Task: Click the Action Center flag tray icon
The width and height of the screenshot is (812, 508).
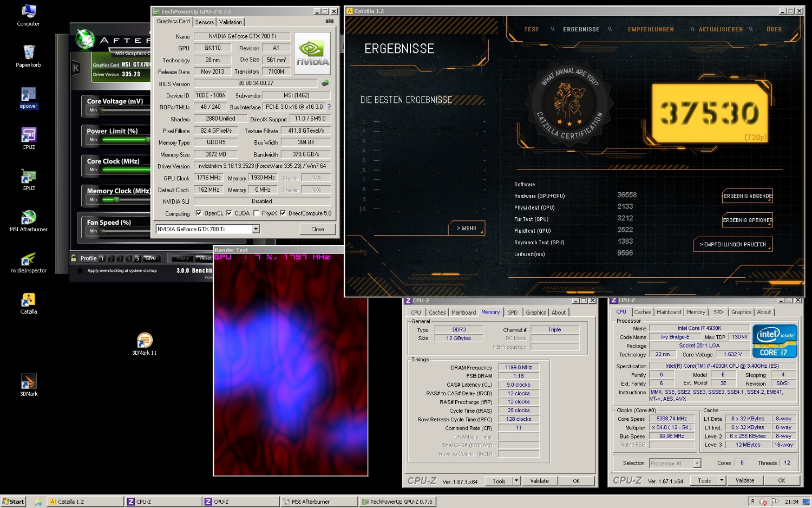Action: tap(775, 502)
